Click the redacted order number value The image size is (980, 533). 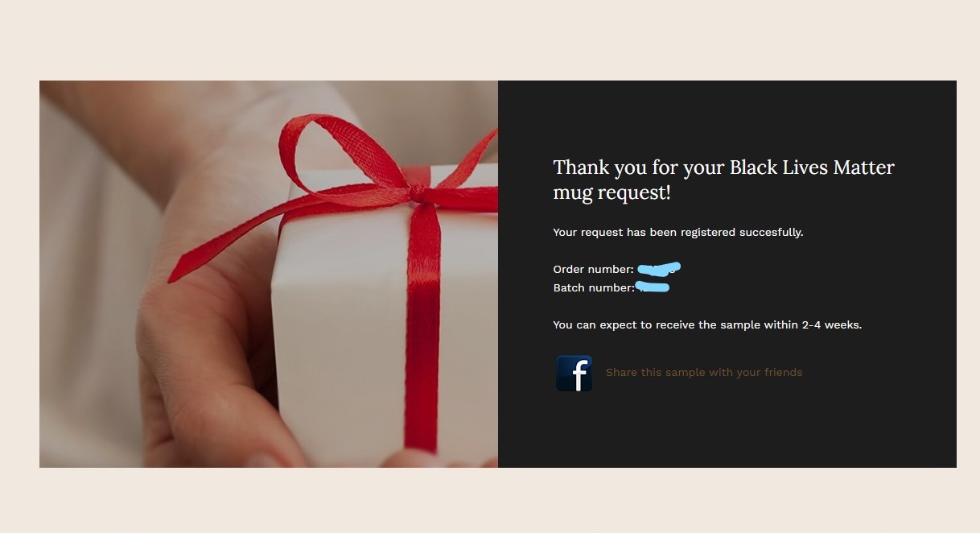pos(659,268)
